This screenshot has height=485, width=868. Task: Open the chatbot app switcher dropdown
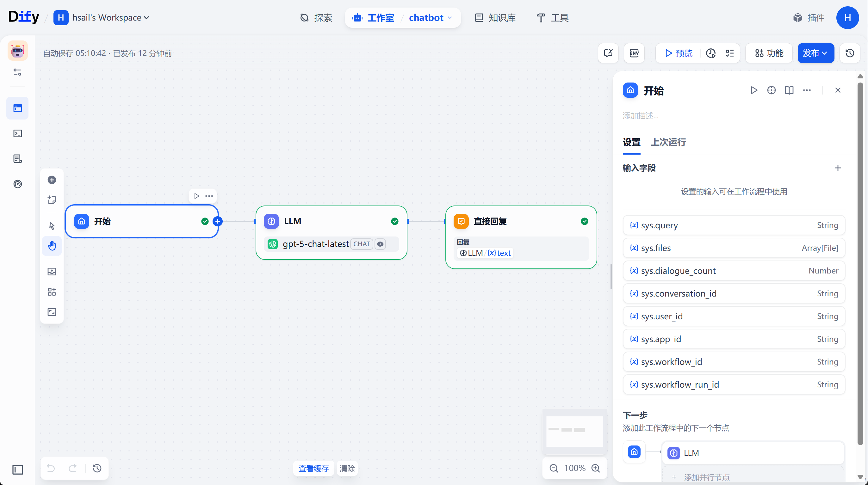coord(430,17)
